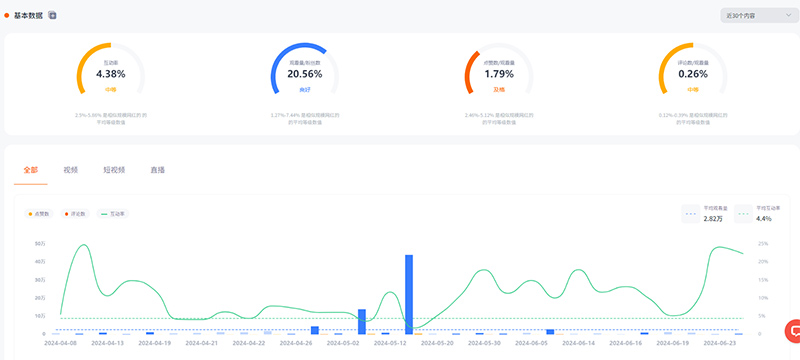Click the 2024-04-13 axis date

[108, 343]
